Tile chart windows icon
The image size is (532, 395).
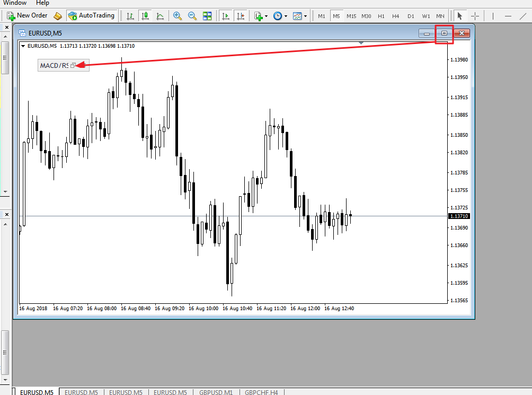[x=207, y=16]
